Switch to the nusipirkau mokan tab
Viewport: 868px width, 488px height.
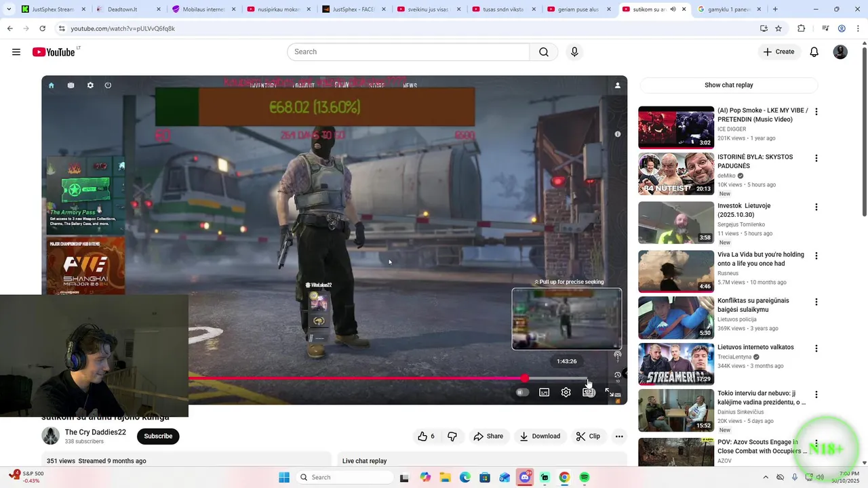click(279, 9)
